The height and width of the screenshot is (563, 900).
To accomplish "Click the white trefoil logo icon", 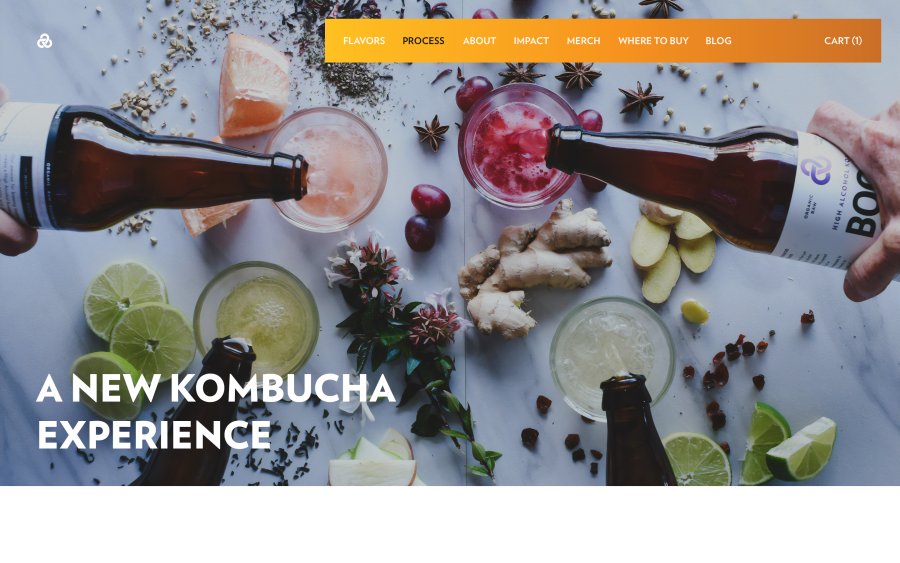I will click(44, 41).
